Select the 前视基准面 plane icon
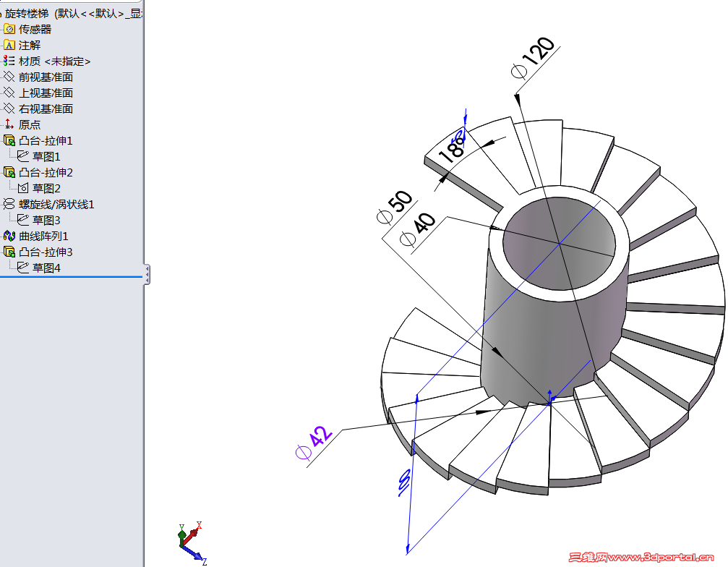 click(x=9, y=77)
